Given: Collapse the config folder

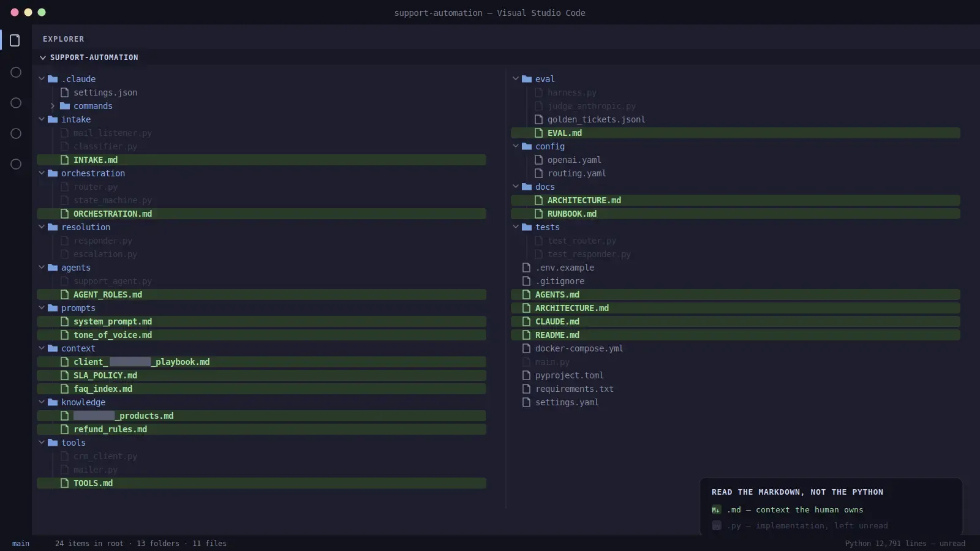Looking at the screenshot, I should [516, 146].
